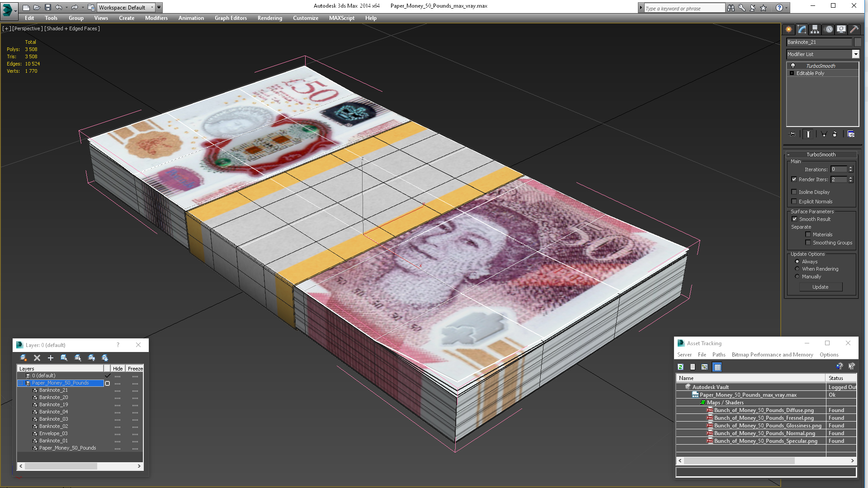Screen dimensions: 868x488
Task: Redo the action with the redo arrow
Action: [x=75, y=8]
